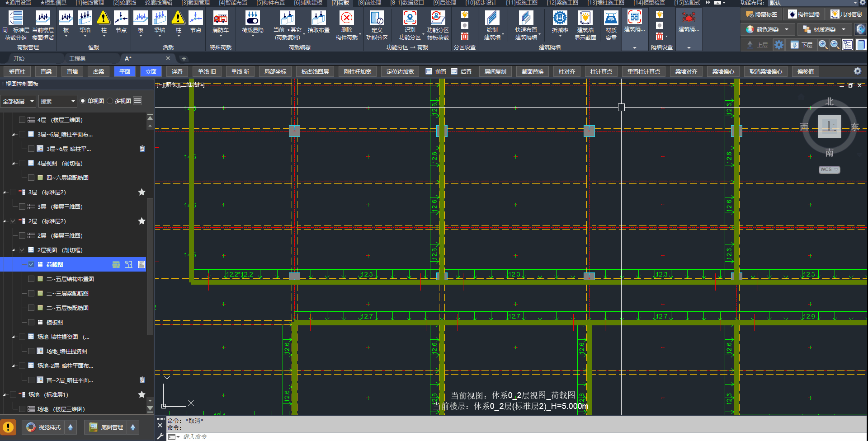Open the 折减率 reduction rate tool
The height and width of the screenshot is (441, 868).
560,19
